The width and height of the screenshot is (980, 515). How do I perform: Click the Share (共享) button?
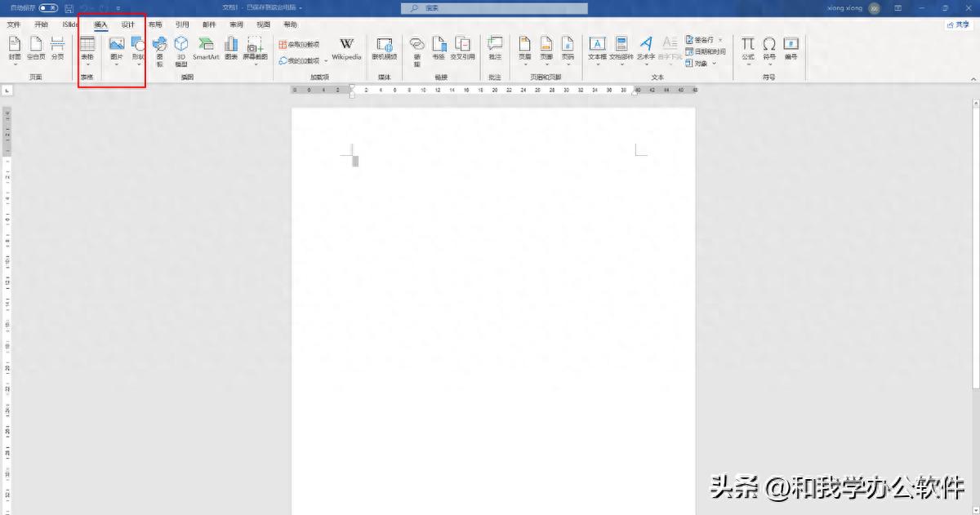pos(958,24)
